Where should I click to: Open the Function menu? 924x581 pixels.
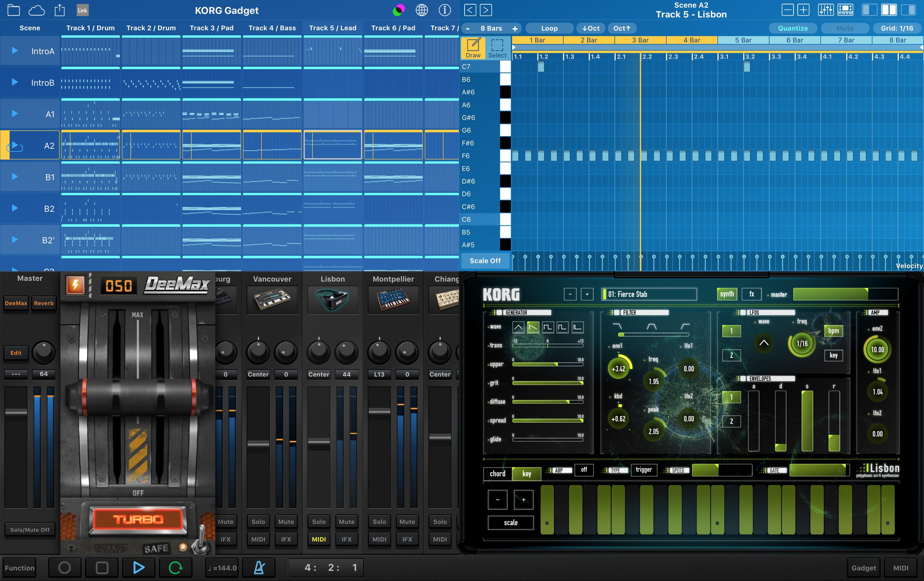[x=20, y=568]
